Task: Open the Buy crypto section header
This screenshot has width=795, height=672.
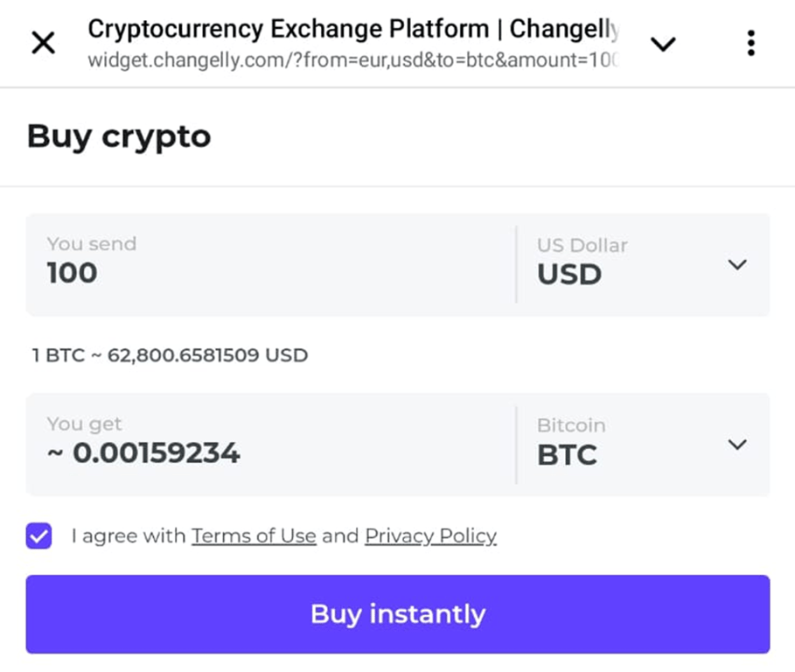Action: [x=119, y=136]
